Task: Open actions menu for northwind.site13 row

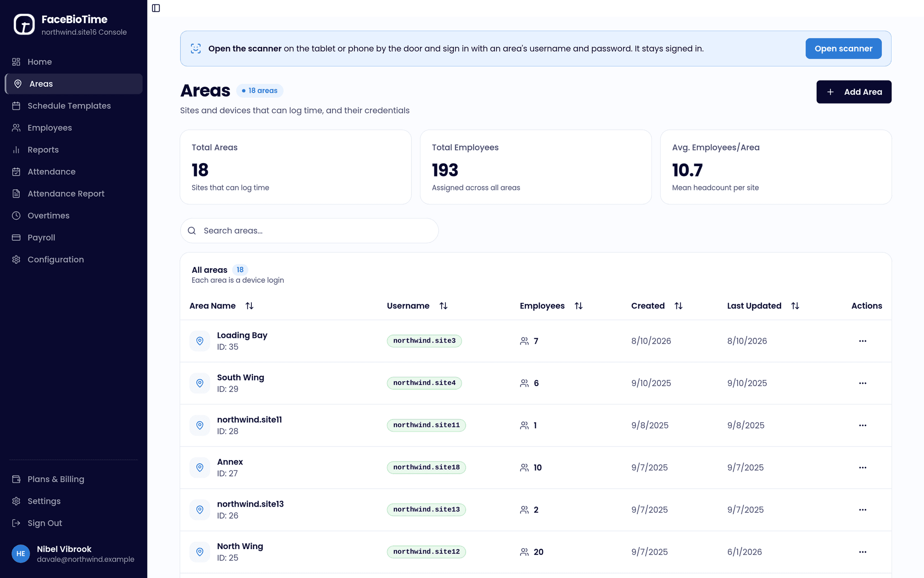Action: (x=863, y=510)
